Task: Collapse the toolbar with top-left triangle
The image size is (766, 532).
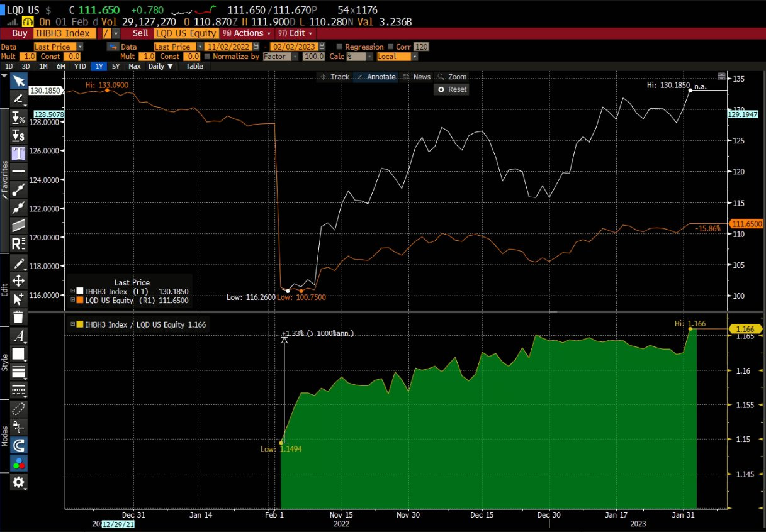Action: click(4, 75)
